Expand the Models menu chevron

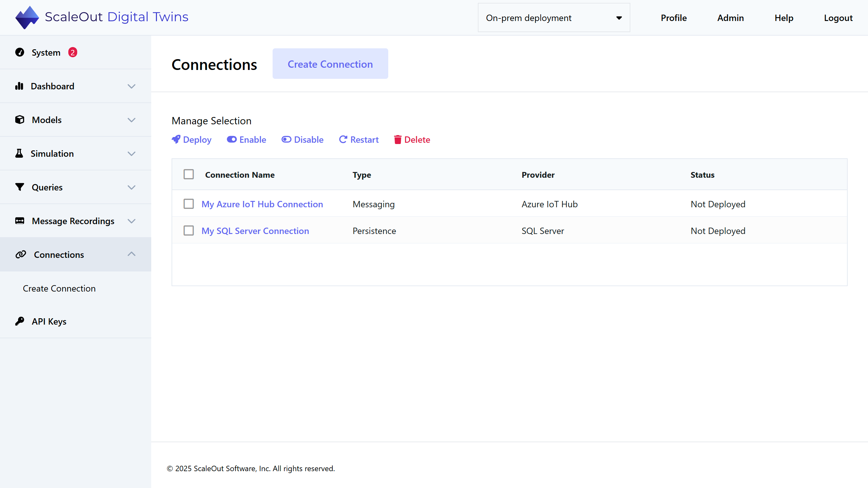click(x=132, y=120)
